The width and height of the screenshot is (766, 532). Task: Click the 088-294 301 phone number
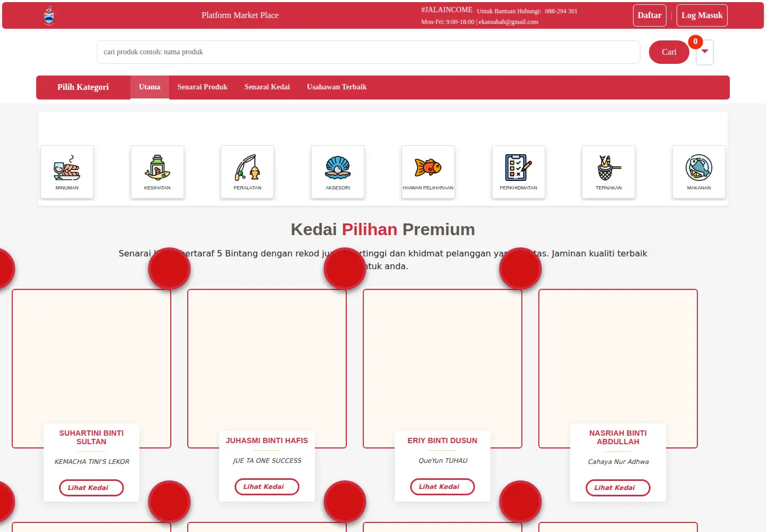click(561, 11)
